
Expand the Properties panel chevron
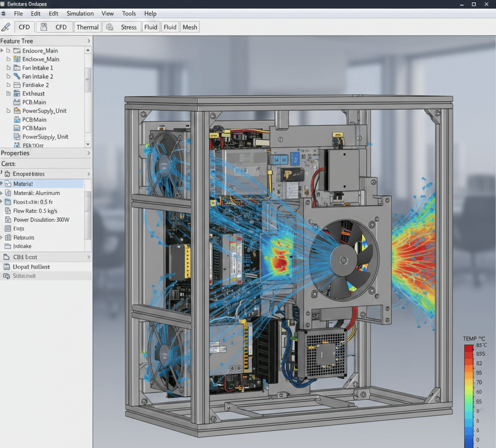[89, 153]
